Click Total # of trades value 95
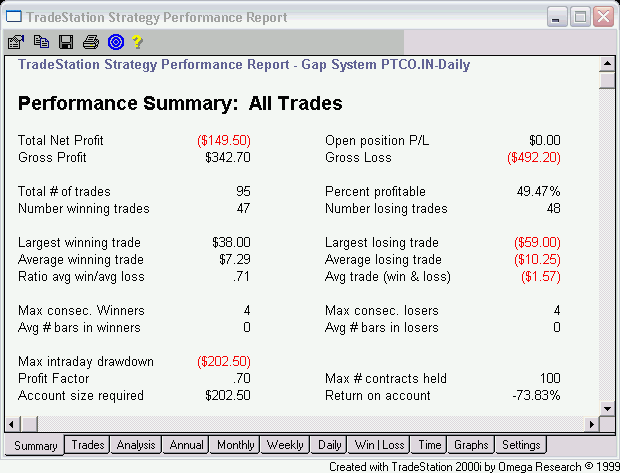 click(243, 191)
